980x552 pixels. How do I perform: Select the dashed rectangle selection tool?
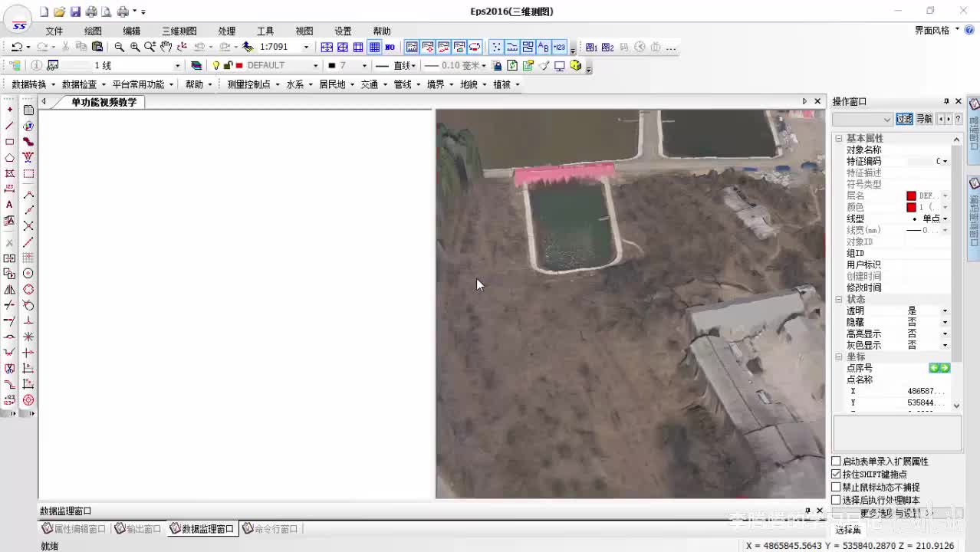coord(28,173)
